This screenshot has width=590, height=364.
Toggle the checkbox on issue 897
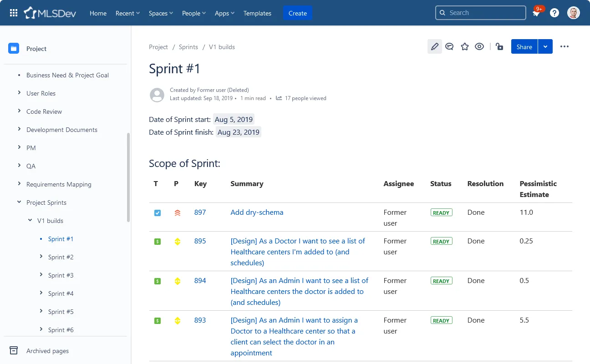[157, 212]
